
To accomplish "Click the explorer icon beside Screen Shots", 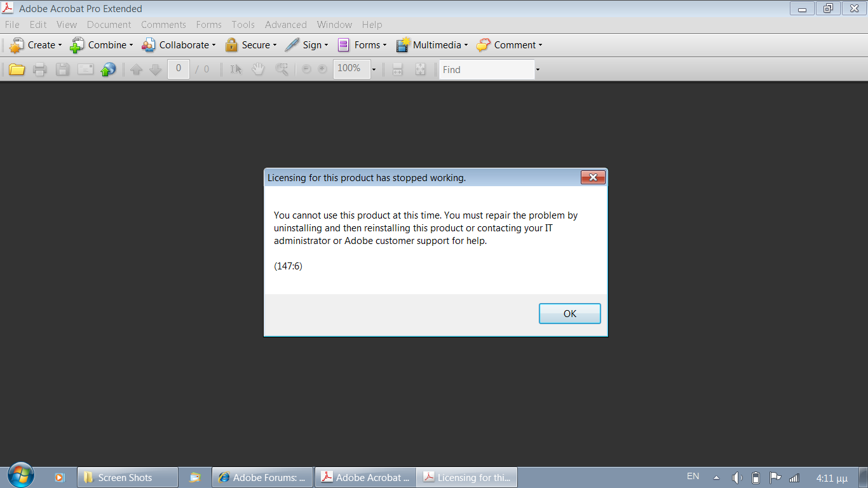I will click(x=195, y=477).
